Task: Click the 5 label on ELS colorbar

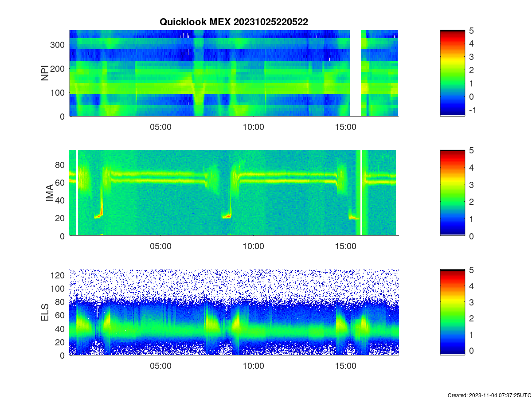Action: pyautogui.click(x=472, y=270)
